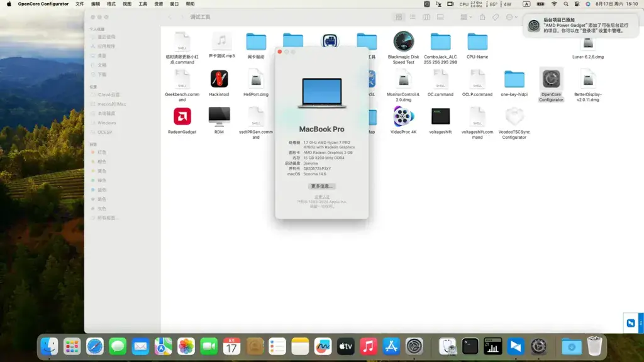Select the CPU-Name folder

tap(477, 41)
